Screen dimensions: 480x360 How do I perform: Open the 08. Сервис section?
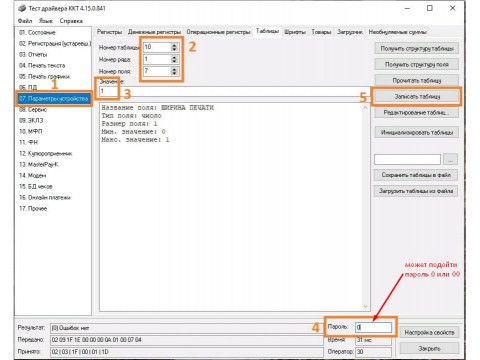click(33, 109)
